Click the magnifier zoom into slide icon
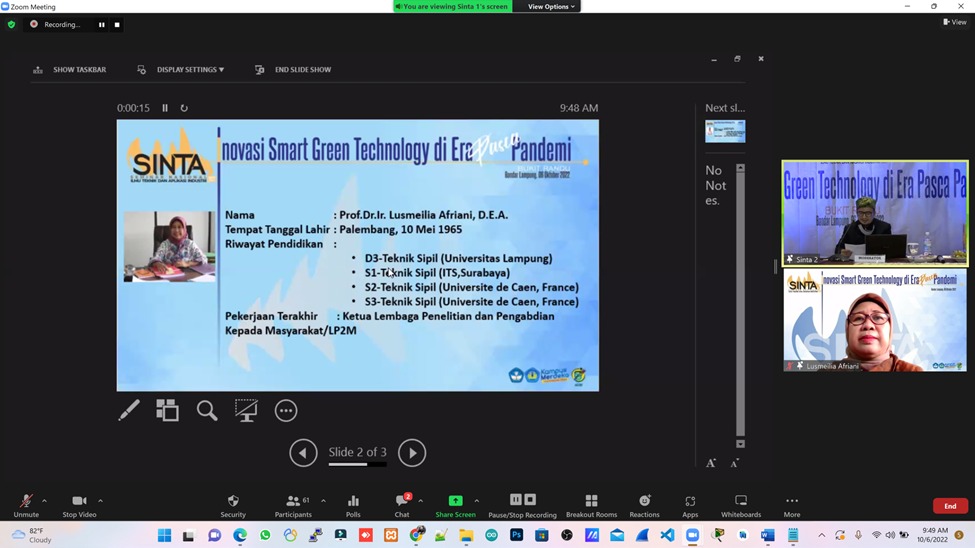 [207, 411]
